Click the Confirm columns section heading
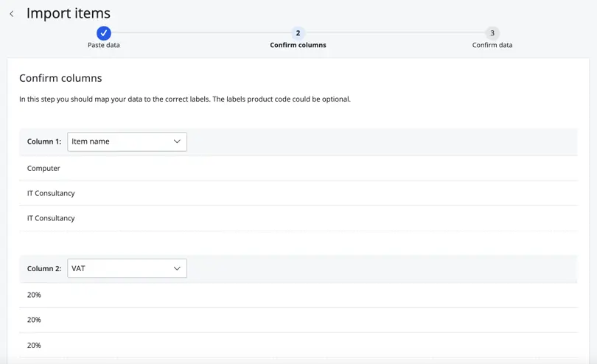 click(x=60, y=78)
